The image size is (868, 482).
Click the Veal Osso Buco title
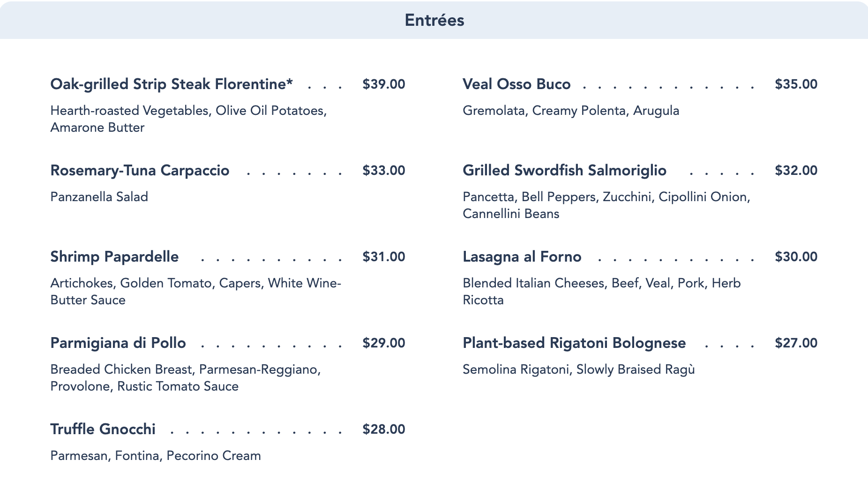(516, 84)
